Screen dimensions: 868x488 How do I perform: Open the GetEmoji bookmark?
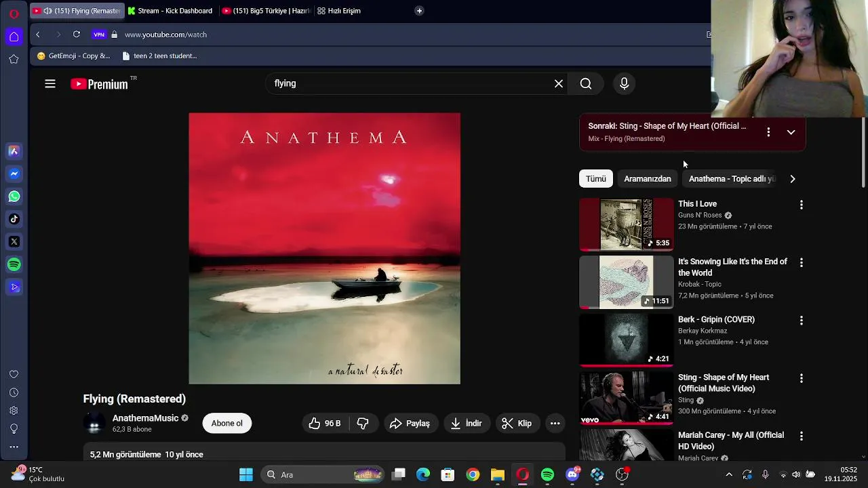73,56
